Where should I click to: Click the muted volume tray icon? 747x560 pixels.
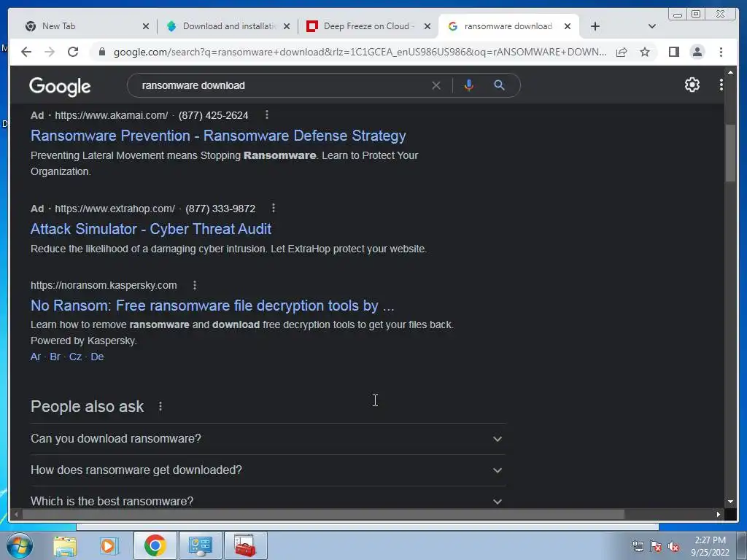point(673,547)
